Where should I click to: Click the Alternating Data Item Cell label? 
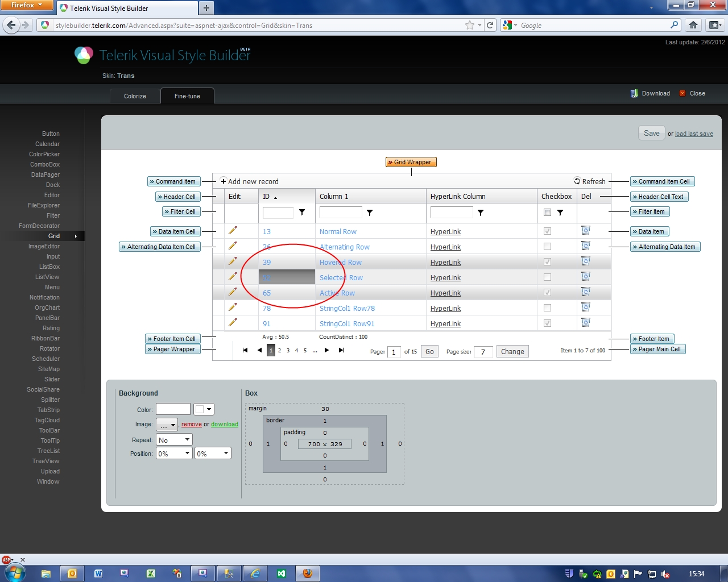tap(160, 247)
